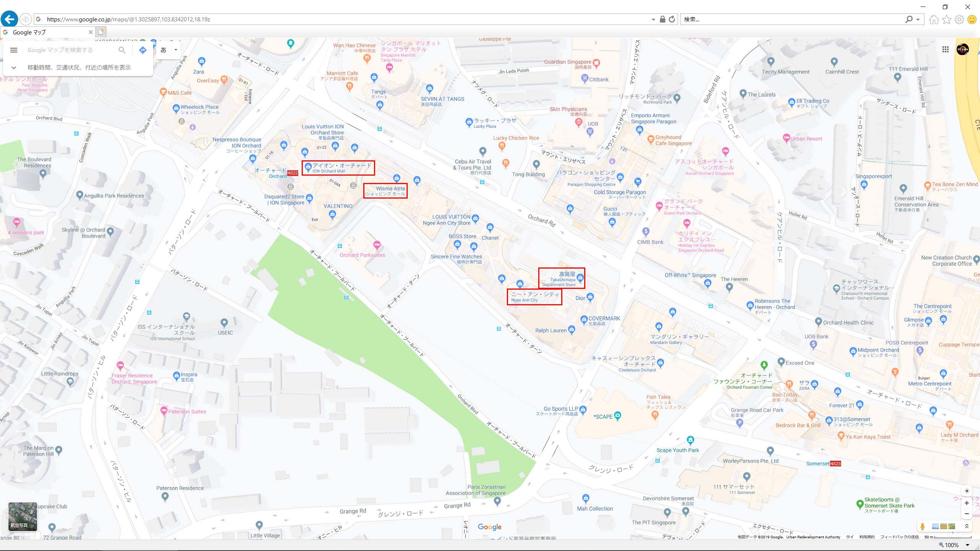Click フィードバックの送信 feedback link
This screenshot has width=980, height=551.
click(x=900, y=537)
